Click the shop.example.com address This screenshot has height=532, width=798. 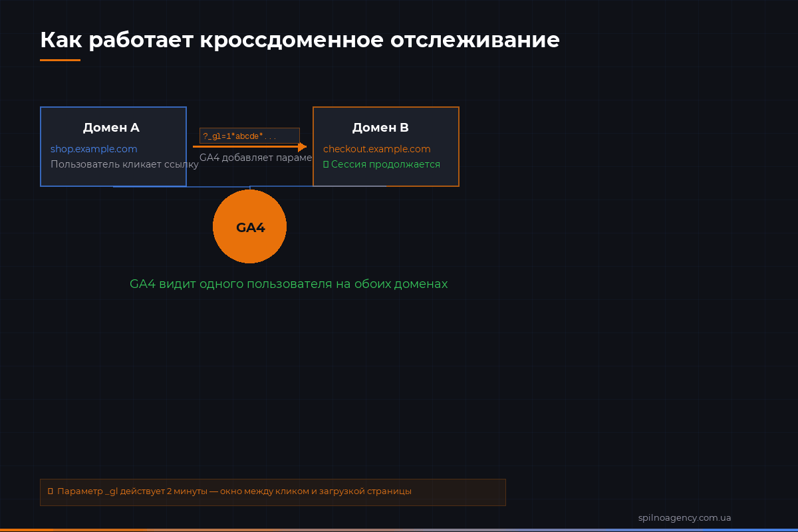coord(94,149)
